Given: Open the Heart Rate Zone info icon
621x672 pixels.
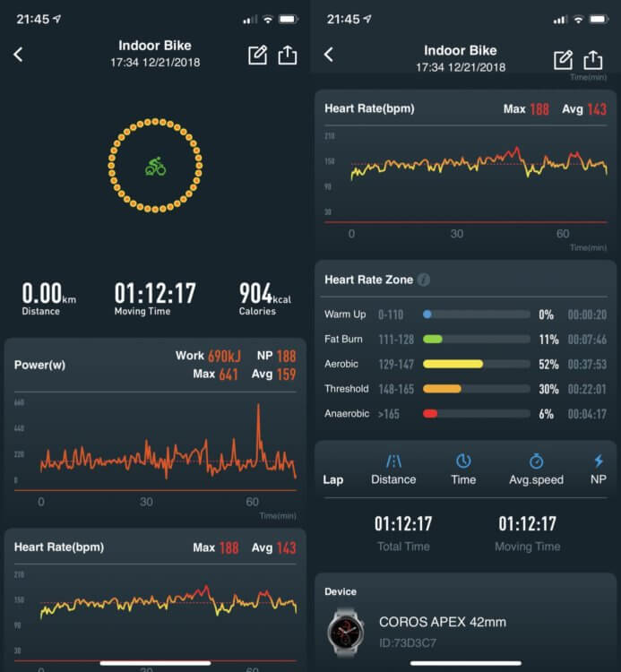Looking at the screenshot, I should click(x=424, y=280).
